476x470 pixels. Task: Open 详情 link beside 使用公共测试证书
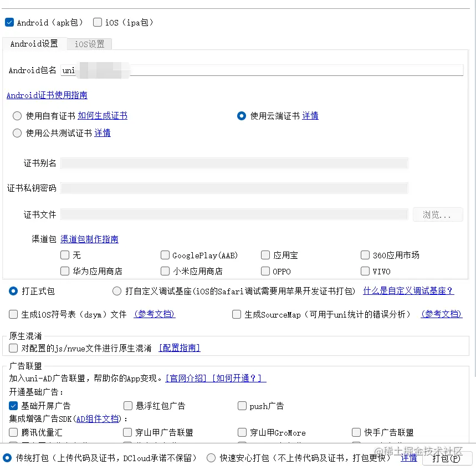(103, 133)
